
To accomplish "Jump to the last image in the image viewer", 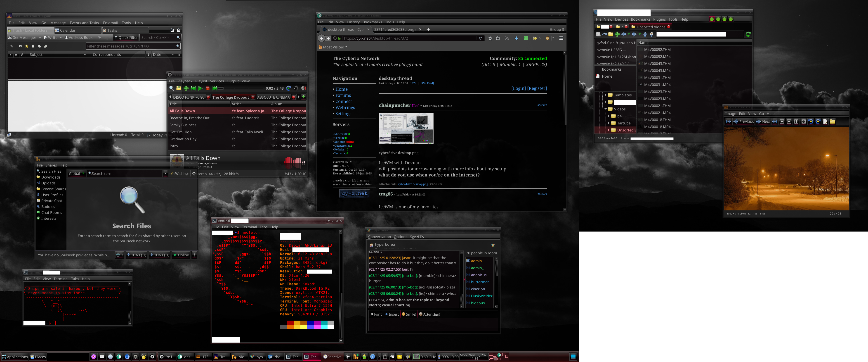I will click(775, 121).
